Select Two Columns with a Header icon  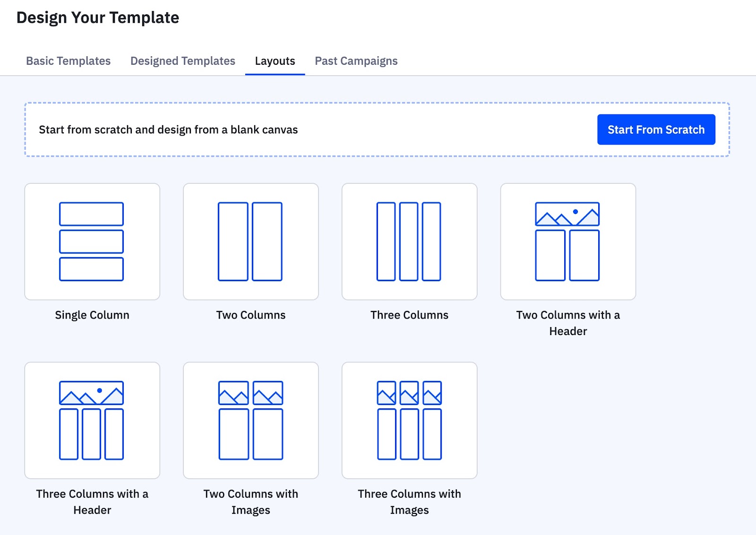point(567,242)
